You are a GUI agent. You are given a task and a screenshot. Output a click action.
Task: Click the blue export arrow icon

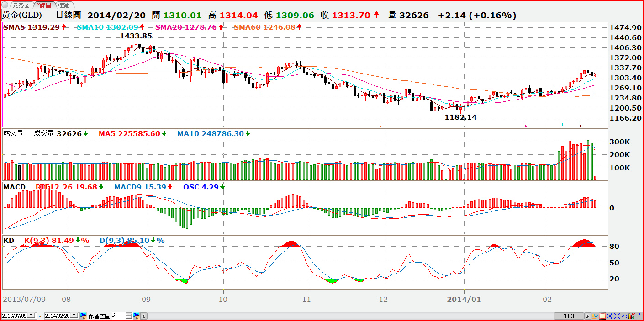(x=639, y=316)
